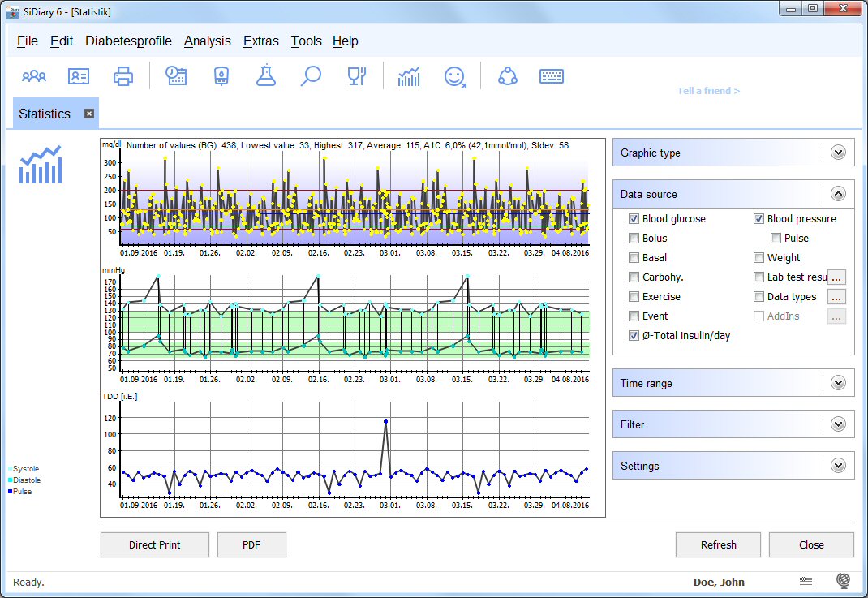Click the patients group icon in toolbar
This screenshot has width=868, height=598.
(x=34, y=76)
